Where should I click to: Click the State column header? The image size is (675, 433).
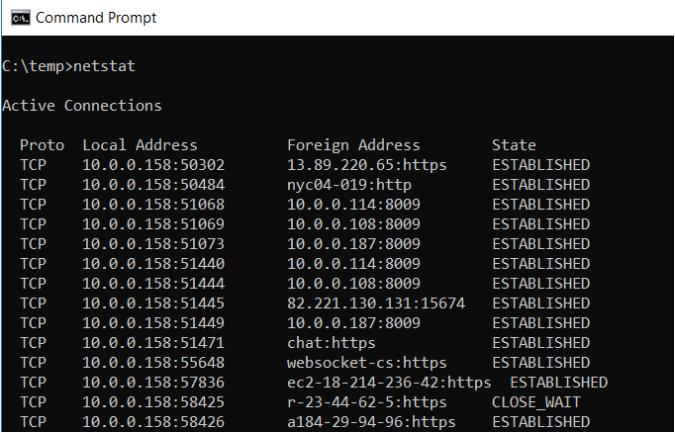coord(514,145)
